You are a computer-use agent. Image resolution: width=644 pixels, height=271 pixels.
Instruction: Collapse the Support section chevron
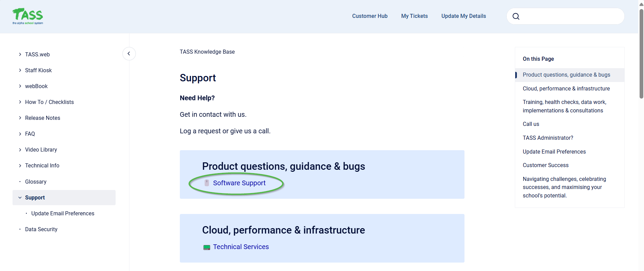click(x=20, y=198)
